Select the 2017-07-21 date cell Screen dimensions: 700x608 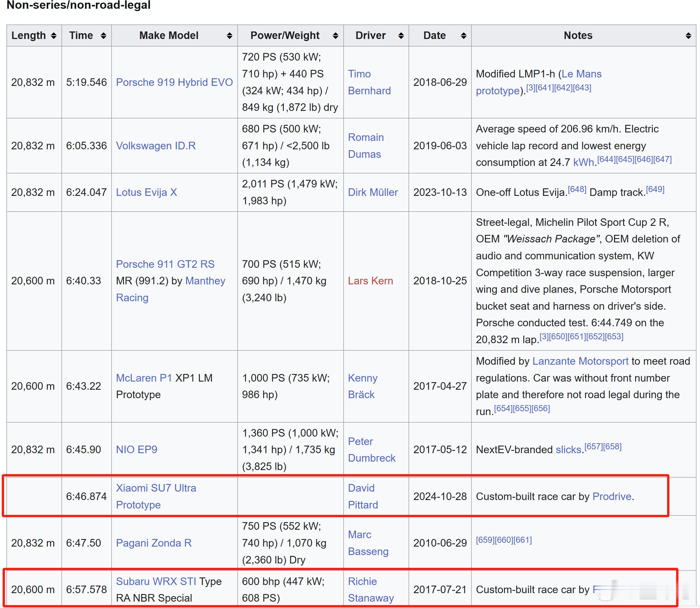(x=440, y=590)
